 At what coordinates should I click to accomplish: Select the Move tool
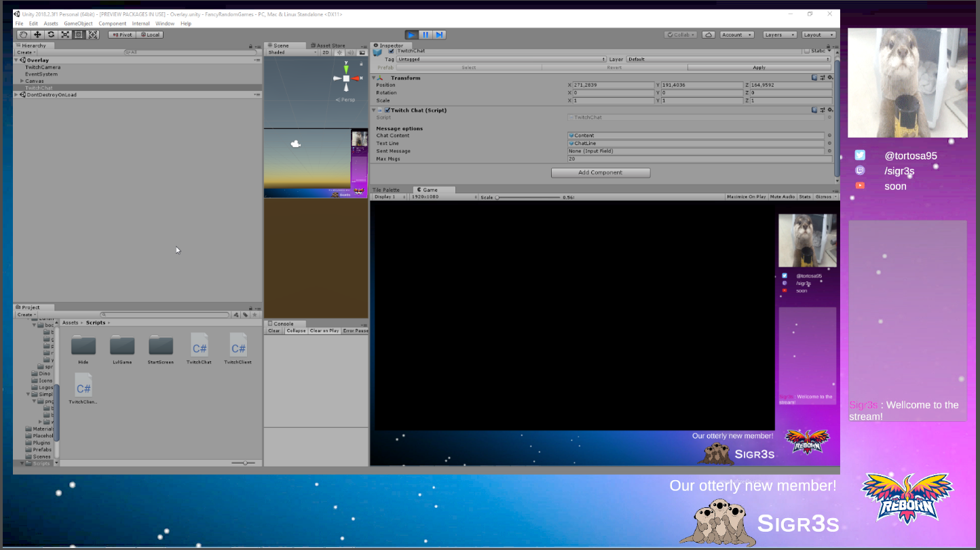pos(37,35)
